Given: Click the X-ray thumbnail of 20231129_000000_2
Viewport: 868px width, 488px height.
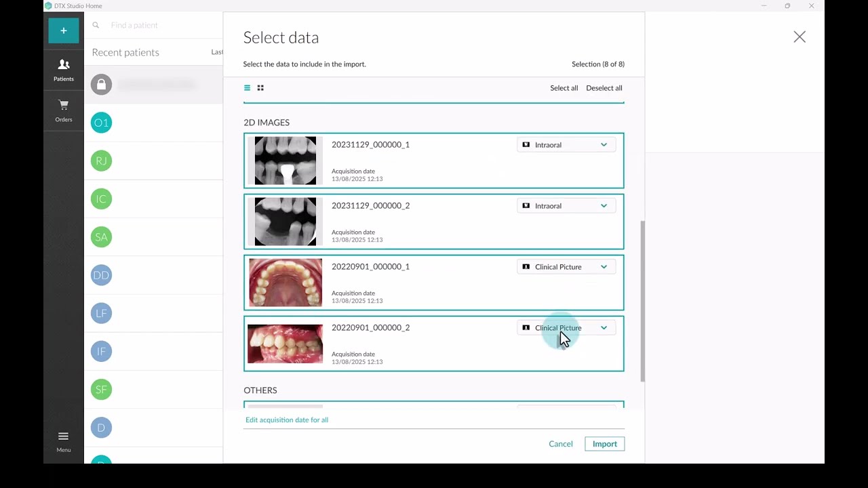Looking at the screenshot, I should (285, 222).
